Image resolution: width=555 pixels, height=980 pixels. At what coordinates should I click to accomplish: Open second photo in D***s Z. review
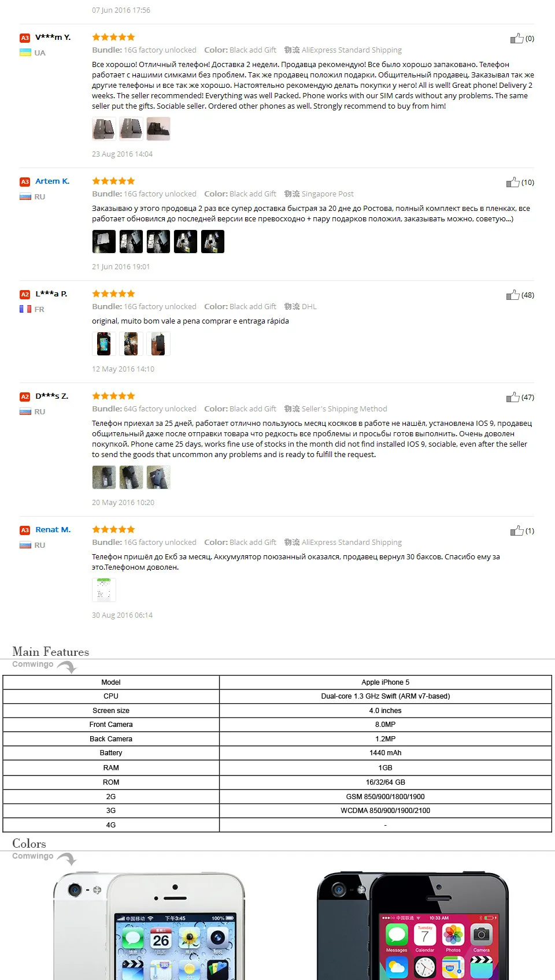click(x=131, y=477)
